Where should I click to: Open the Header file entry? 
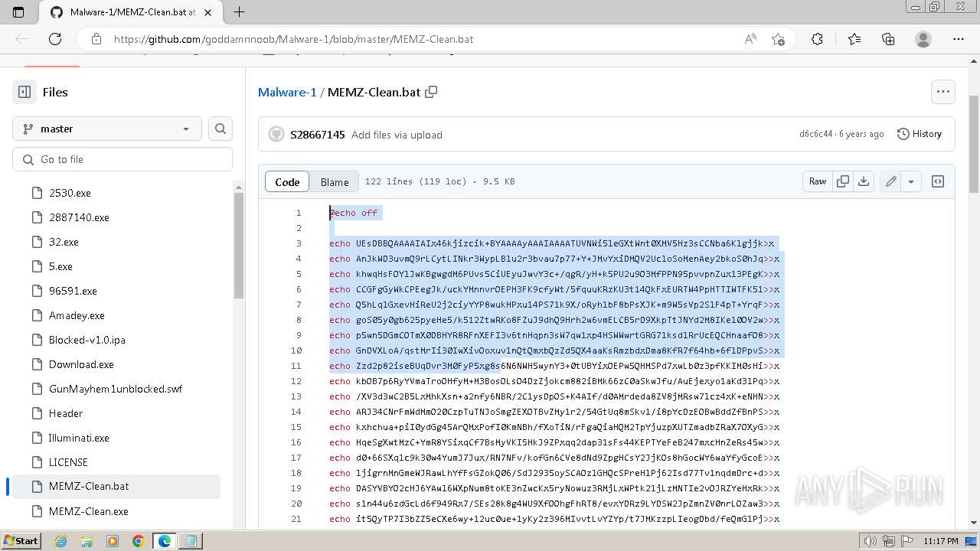(66, 413)
